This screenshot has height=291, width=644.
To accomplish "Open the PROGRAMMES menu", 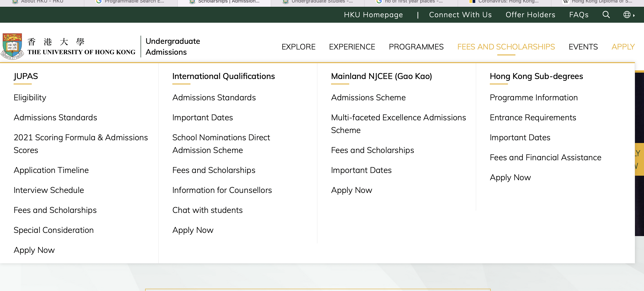I will tap(416, 47).
